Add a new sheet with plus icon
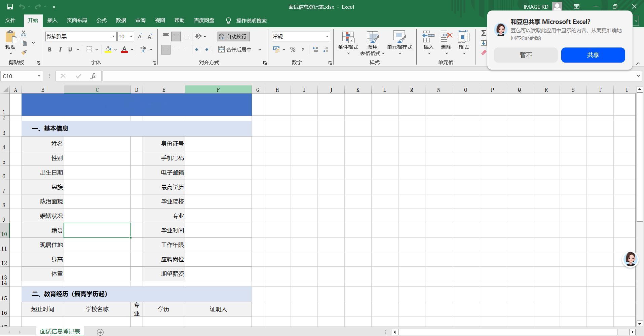 pos(100,332)
